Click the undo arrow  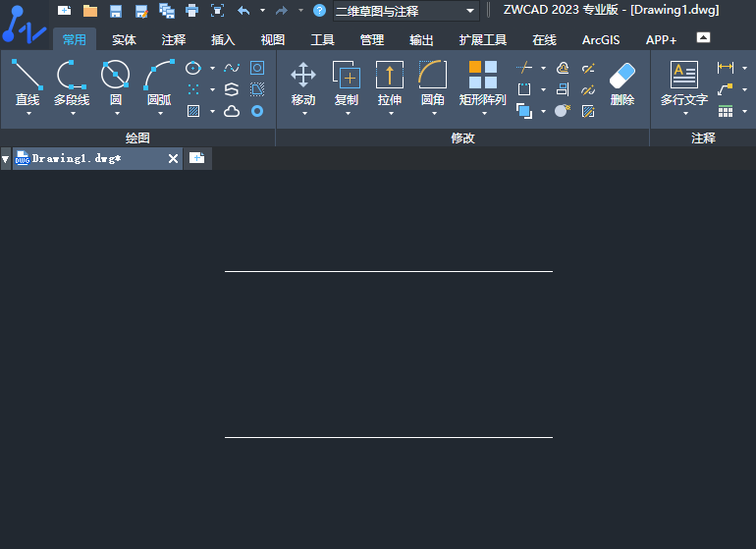click(x=243, y=11)
